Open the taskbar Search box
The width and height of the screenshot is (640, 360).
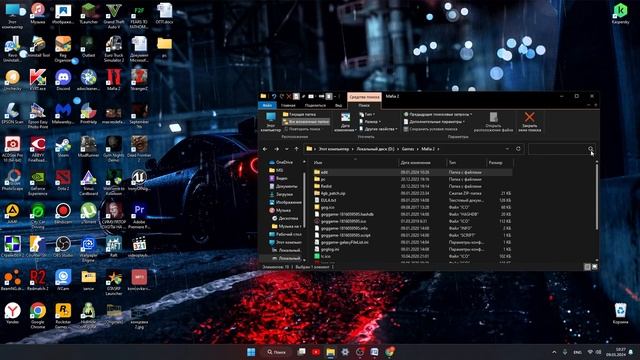pos(277,352)
